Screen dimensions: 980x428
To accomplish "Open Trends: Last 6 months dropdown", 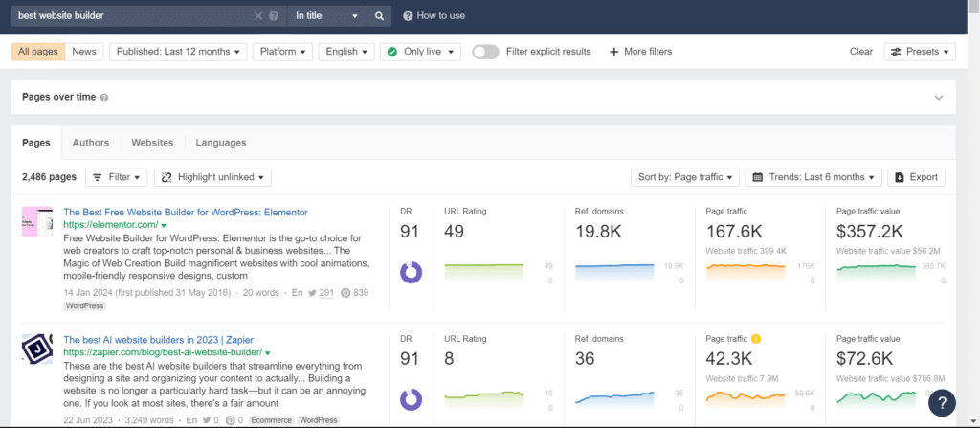I will coord(813,177).
